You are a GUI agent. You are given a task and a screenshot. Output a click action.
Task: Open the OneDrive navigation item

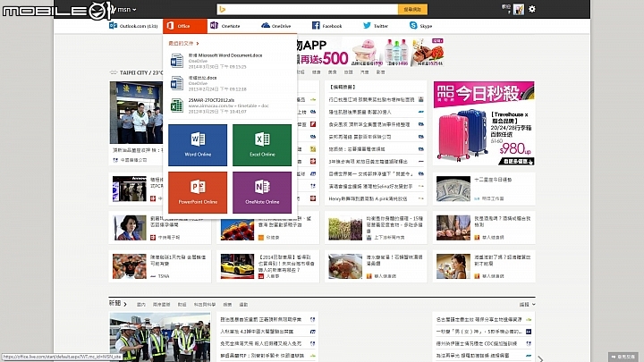[x=276, y=26]
